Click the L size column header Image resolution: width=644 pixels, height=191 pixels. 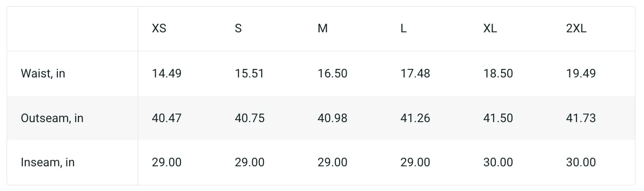click(x=403, y=29)
